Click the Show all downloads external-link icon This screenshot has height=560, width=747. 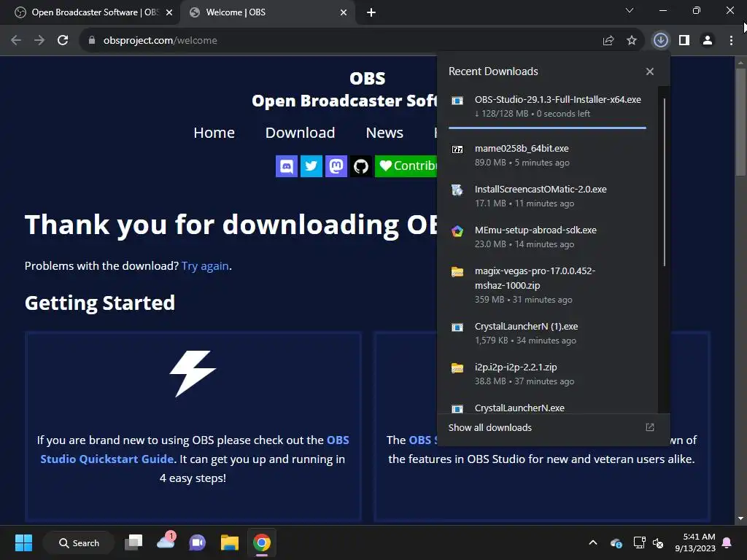(x=650, y=427)
